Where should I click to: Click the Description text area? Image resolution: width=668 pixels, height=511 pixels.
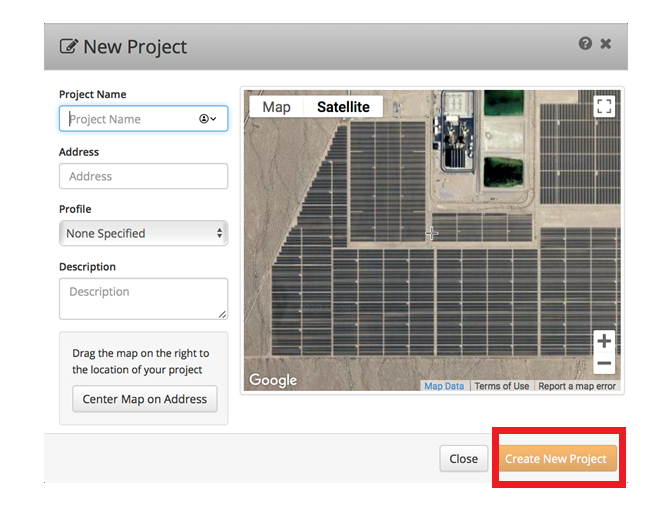(x=144, y=299)
